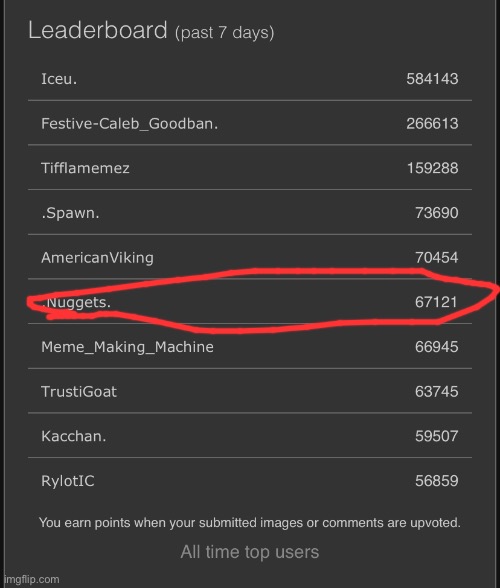Select the Leaderboard heading
The height and width of the screenshot is (588, 500).
pos(98,30)
